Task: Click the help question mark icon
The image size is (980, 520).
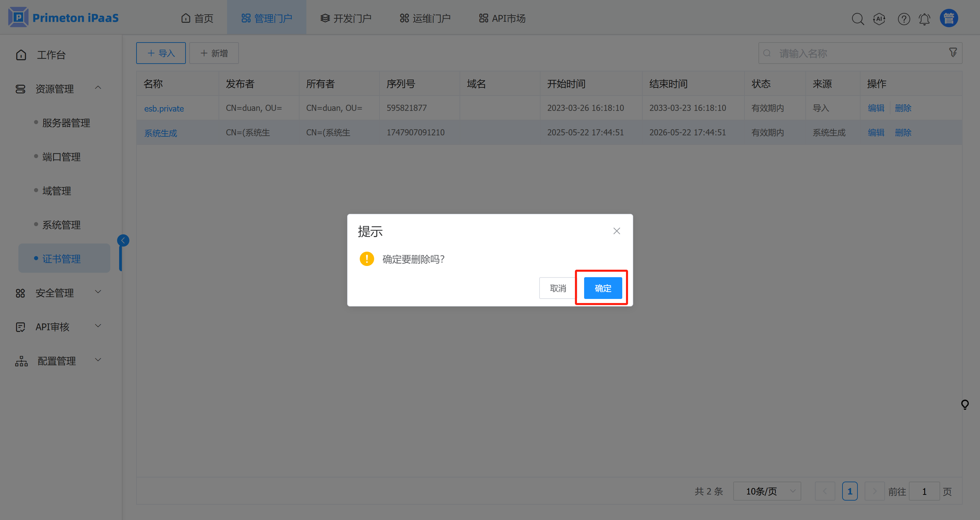Action: pos(903,19)
